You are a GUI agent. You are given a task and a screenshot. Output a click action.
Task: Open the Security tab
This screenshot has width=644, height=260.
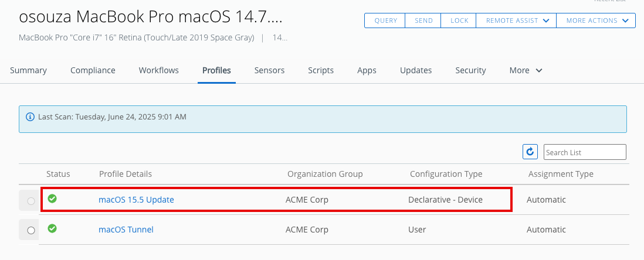(470, 70)
